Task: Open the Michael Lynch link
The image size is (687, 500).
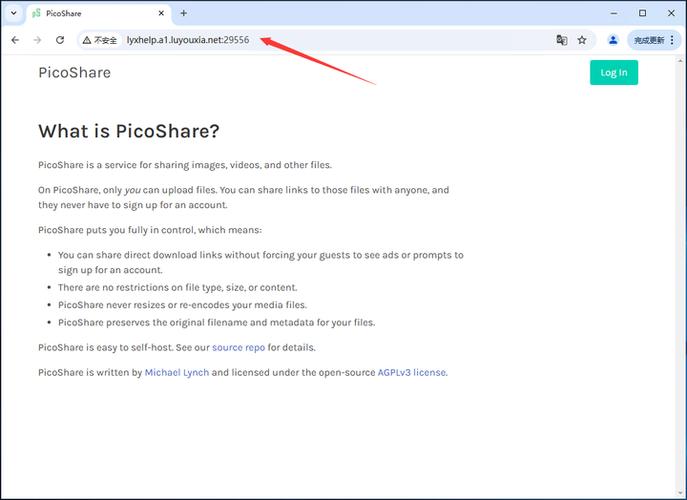Action: [x=177, y=372]
